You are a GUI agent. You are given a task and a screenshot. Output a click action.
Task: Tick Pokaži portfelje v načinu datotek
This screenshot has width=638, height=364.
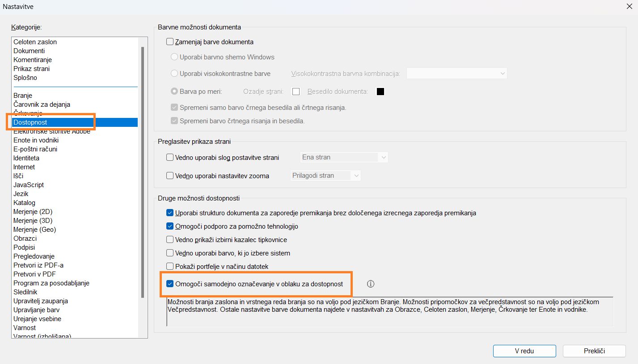(x=170, y=267)
